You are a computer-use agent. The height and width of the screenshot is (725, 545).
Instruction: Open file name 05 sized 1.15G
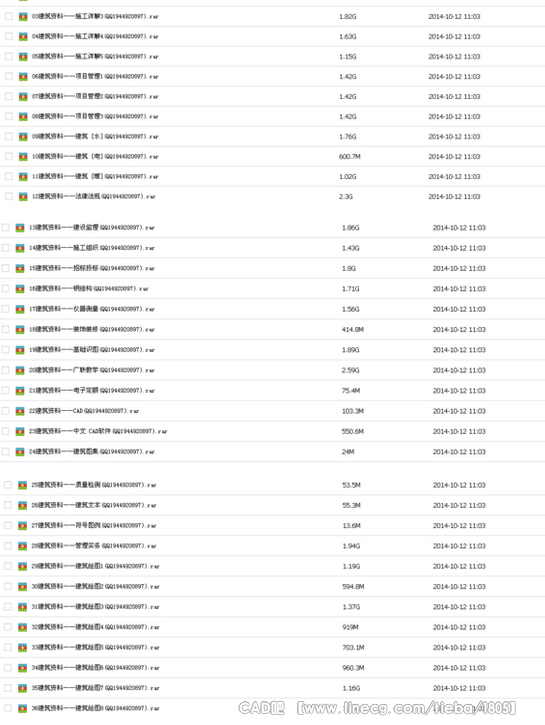point(95,56)
